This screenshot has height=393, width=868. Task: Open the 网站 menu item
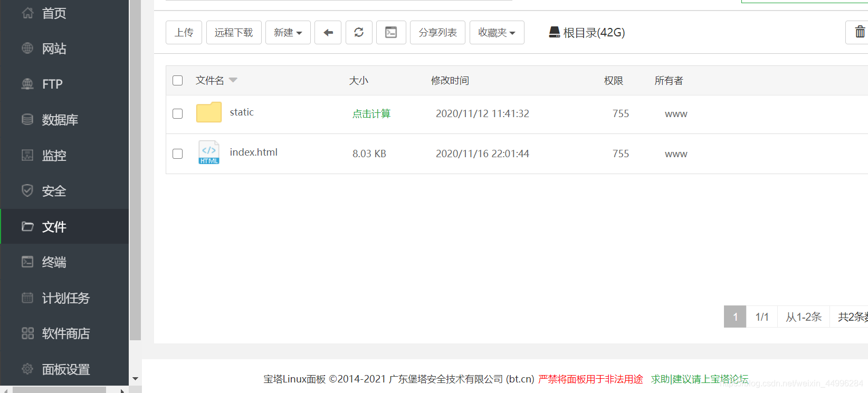54,49
